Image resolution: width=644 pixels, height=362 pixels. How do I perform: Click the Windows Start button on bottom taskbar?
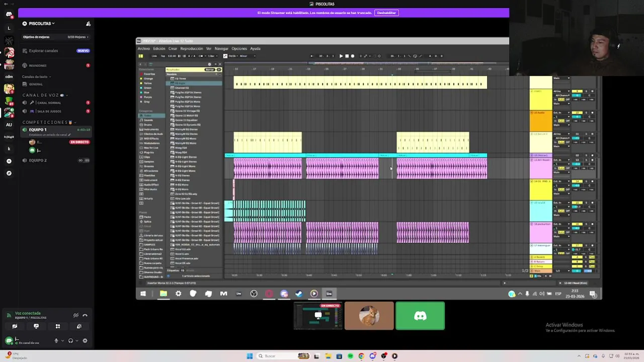pyautogui.click(x=250, y=356)
